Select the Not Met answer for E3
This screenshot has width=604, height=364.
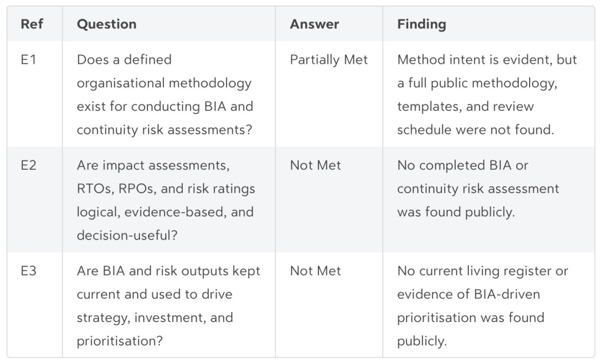pyautogui.click(x=315, y=271)
